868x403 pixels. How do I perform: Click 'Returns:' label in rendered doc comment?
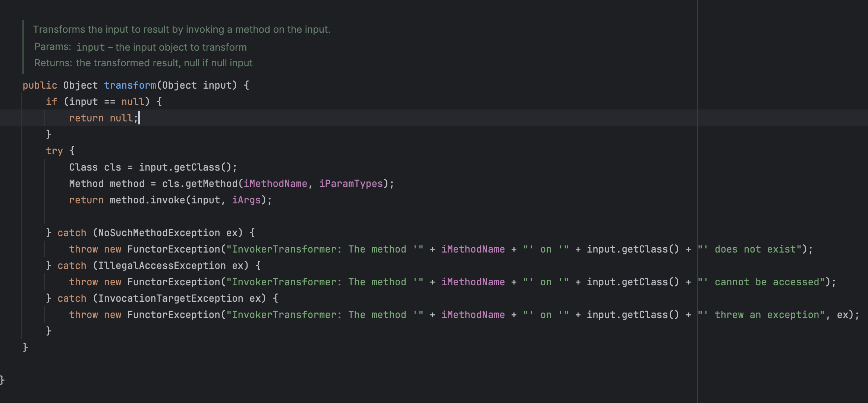tap(53, 63)
